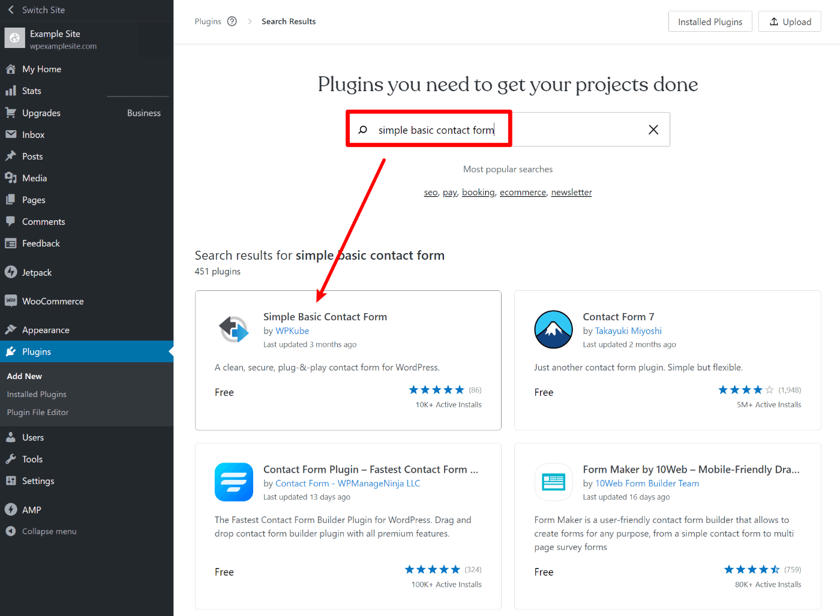Click the 'ecommerce' popular search link
The image size is (840, 616).
(523, 192)
